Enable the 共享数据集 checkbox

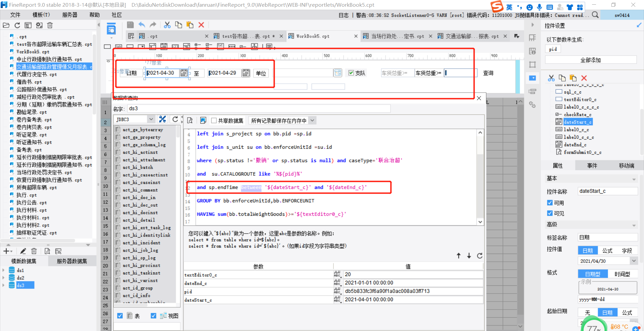[214, 121]
